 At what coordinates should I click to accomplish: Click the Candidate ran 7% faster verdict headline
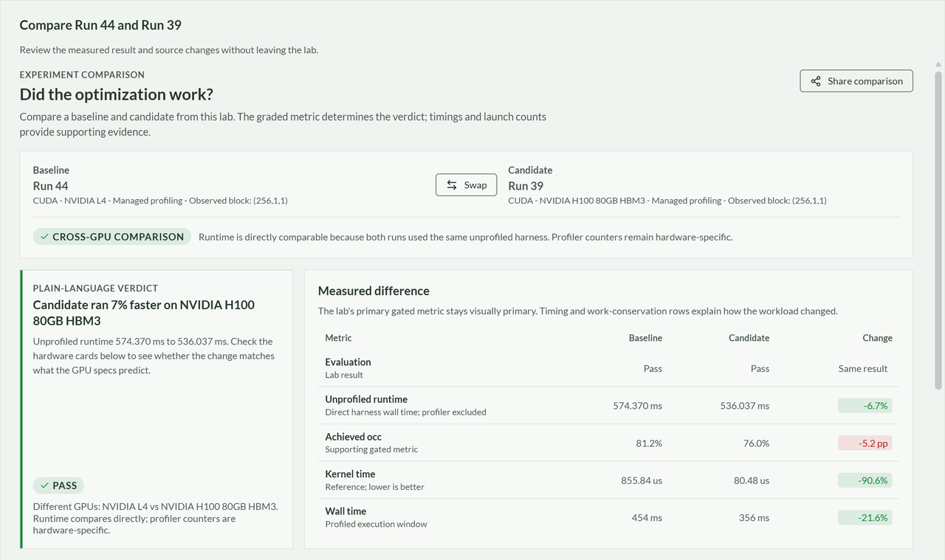point(144,313)
